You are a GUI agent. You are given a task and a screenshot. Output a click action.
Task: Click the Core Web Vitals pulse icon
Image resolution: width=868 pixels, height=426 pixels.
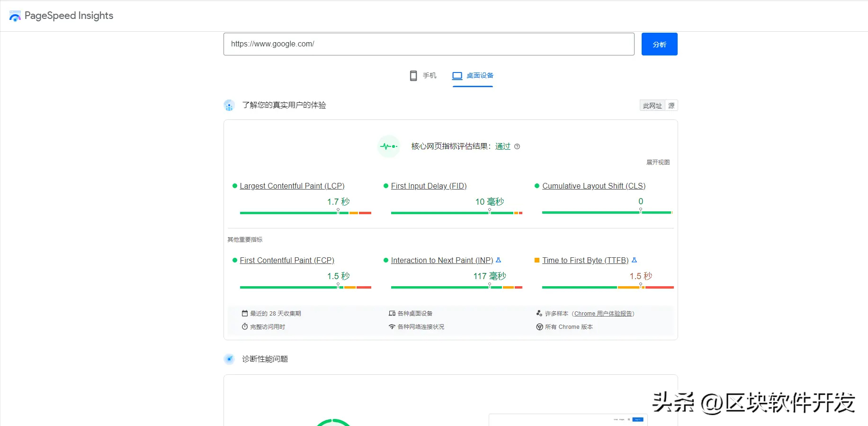point(389,146)
